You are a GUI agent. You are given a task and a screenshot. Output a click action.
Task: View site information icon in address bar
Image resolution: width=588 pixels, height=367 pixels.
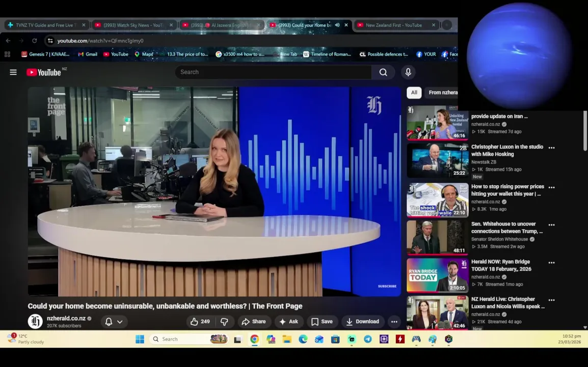50,41
